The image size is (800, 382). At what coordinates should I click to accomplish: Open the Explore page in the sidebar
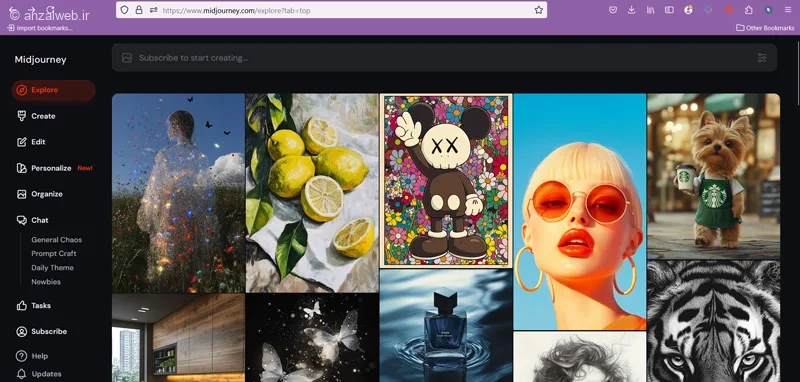53,90
